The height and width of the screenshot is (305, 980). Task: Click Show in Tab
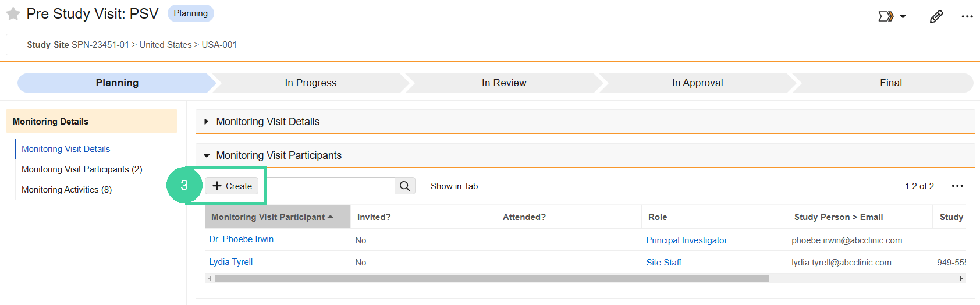455,186
